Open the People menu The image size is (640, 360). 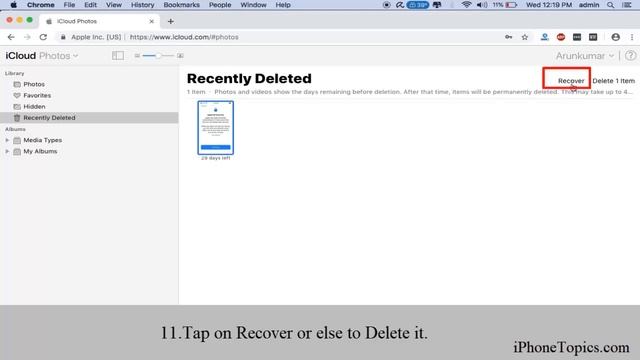pos(220,5)
